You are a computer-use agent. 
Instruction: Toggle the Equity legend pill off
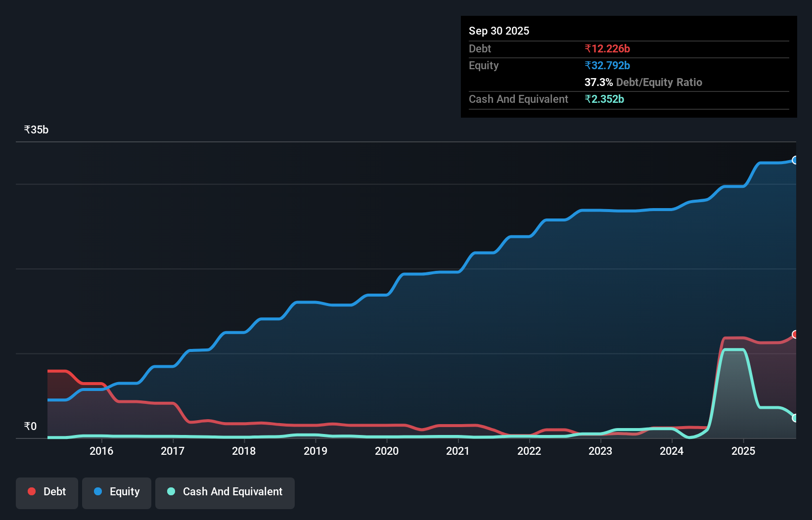(116, 493)
